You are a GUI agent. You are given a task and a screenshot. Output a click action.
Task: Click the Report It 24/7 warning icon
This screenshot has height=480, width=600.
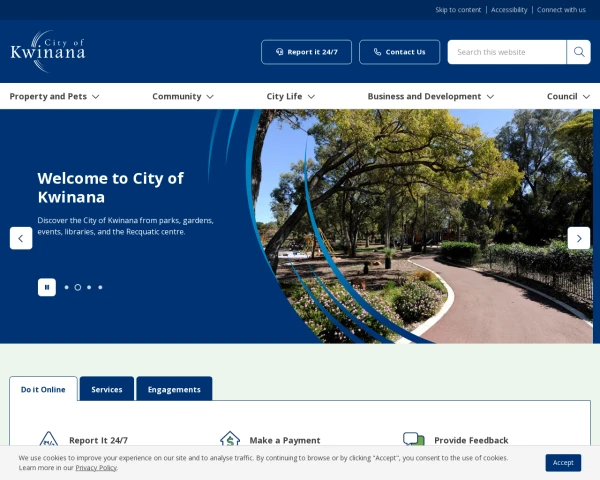49,439
